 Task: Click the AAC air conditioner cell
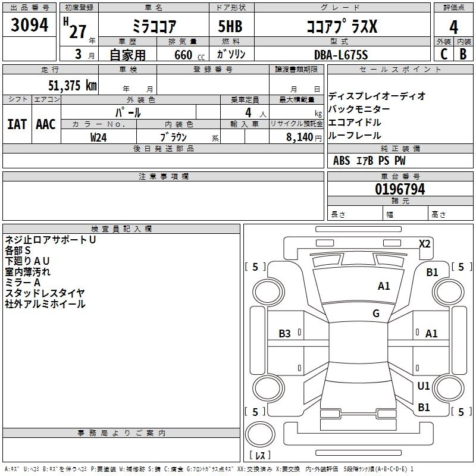[x=46, y=124]
